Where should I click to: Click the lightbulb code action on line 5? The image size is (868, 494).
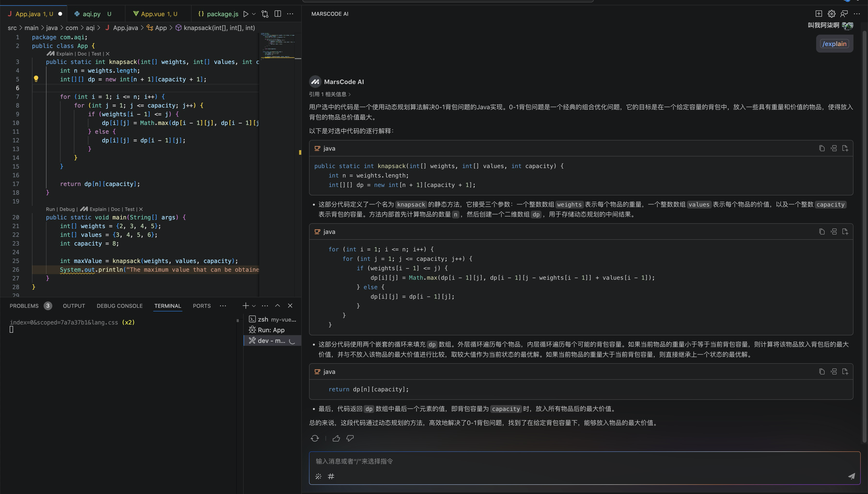[36, 79]
